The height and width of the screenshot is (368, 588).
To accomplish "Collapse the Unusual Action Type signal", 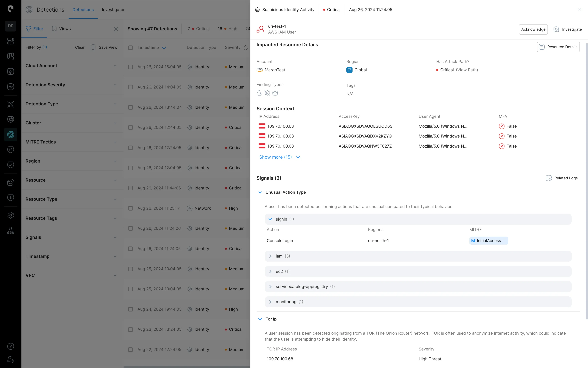I will (260, 192).
